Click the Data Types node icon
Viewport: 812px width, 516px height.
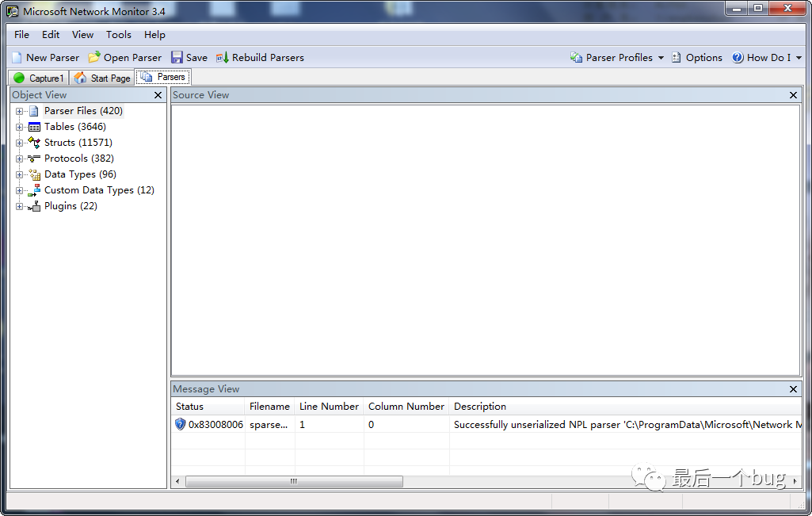pos(34,174)
